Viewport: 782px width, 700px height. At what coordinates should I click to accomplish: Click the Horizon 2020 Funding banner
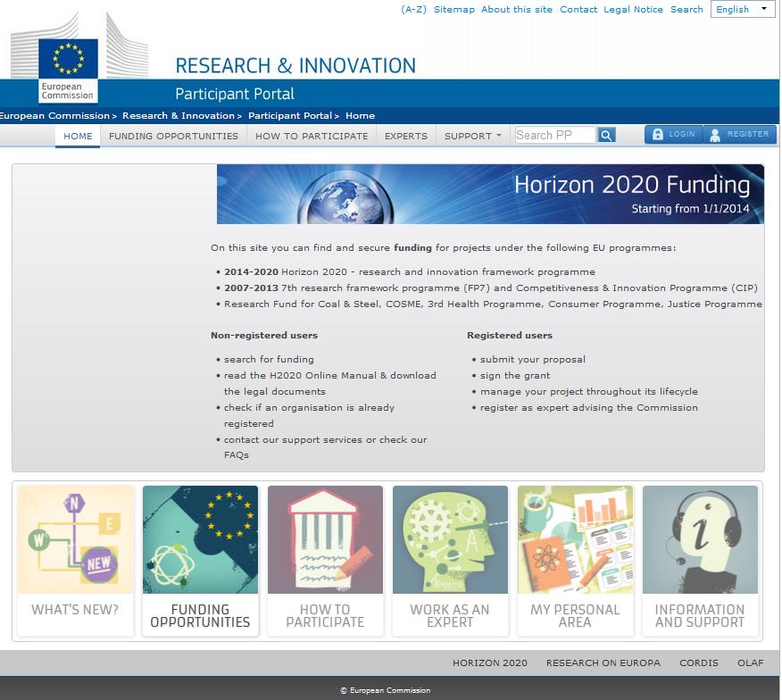[490, 194]
